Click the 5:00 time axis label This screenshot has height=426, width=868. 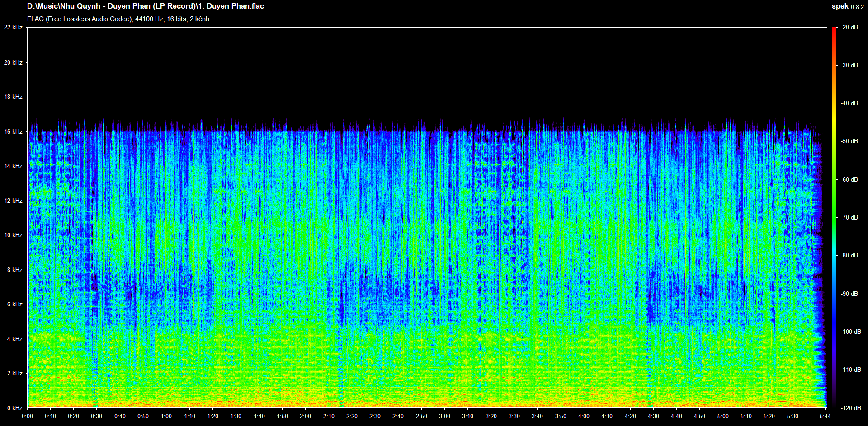coord(723,417)
